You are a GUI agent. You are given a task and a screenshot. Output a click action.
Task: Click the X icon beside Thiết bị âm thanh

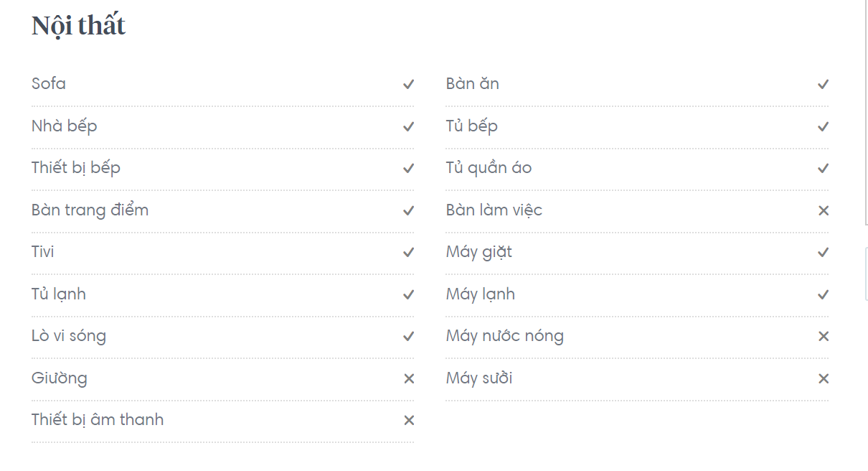coord(409,421)
